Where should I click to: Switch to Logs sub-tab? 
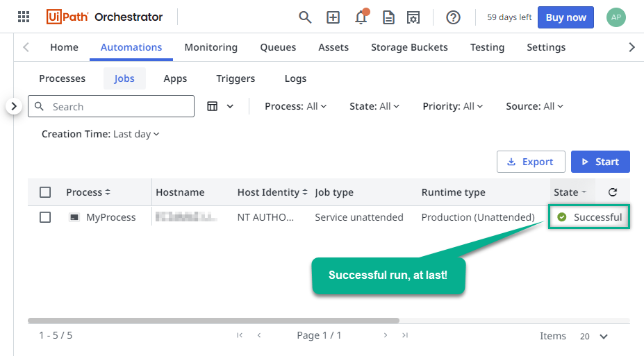tap(295, 78)
